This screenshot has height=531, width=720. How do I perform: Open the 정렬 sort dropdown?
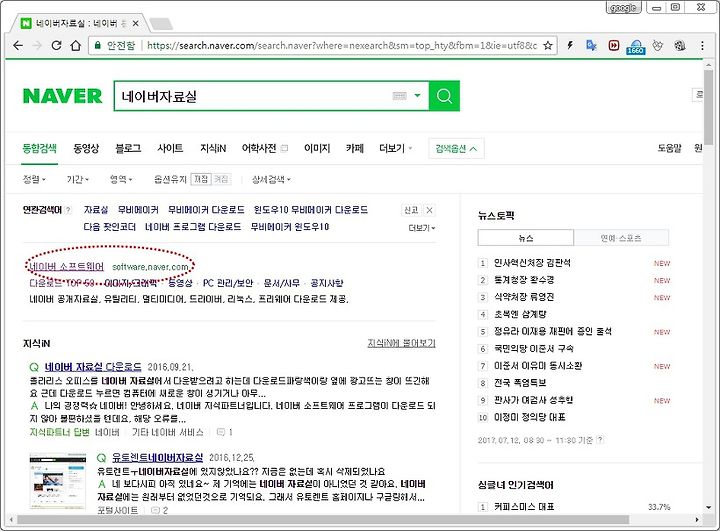pos(34,180)
